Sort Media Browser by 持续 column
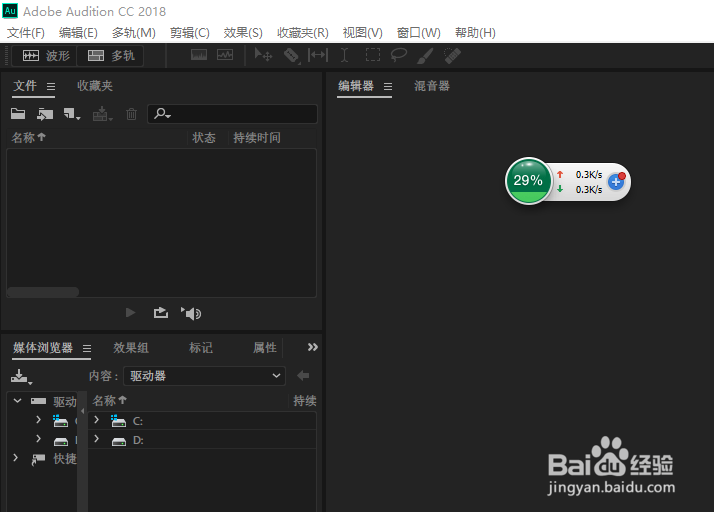Viewport: 714px width, 512px height. point(304,401)
